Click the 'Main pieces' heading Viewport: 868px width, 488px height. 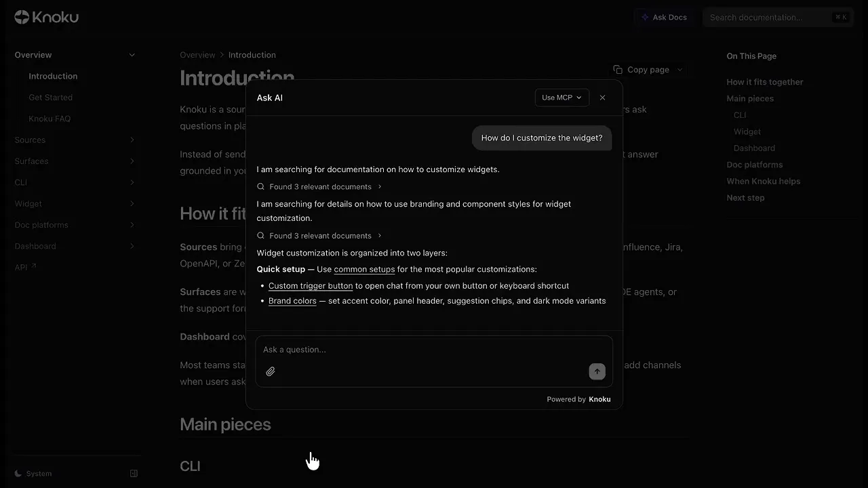[x=225, y=424]
